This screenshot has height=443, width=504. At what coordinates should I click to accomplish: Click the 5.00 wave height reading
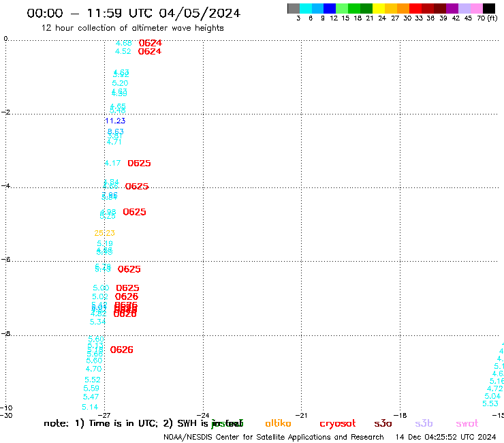pyautogui.click(x=101, y=288)
